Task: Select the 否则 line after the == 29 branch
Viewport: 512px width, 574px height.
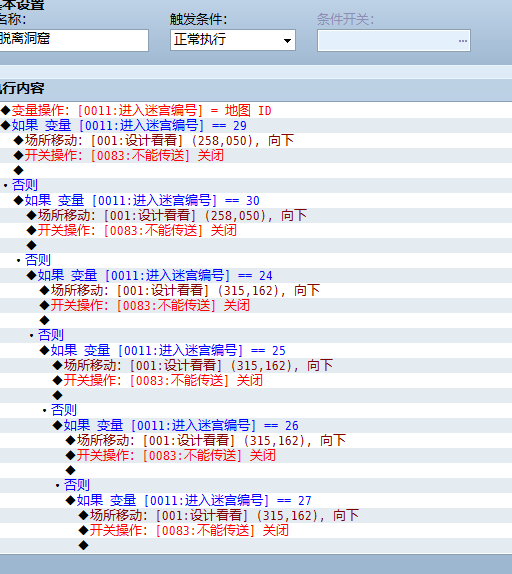Action: [x=256, y=185]
